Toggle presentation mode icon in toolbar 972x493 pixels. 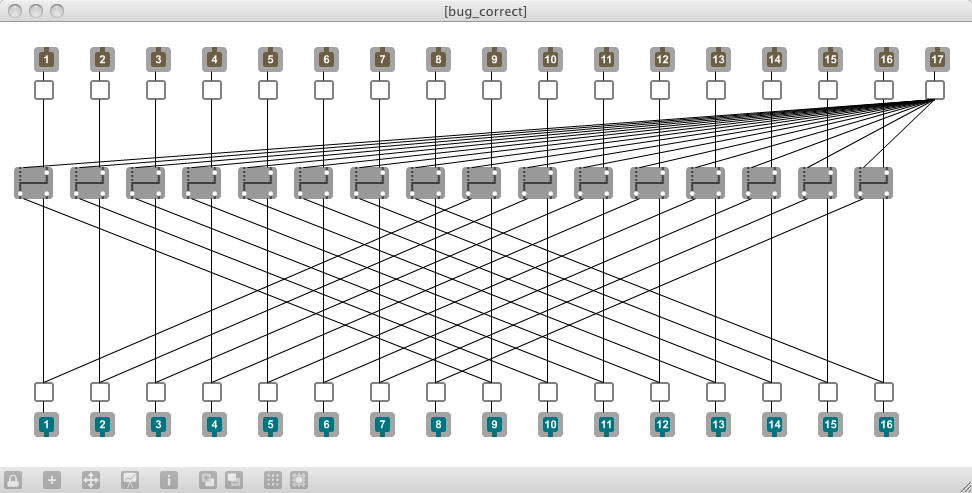(x=130, y=480)
